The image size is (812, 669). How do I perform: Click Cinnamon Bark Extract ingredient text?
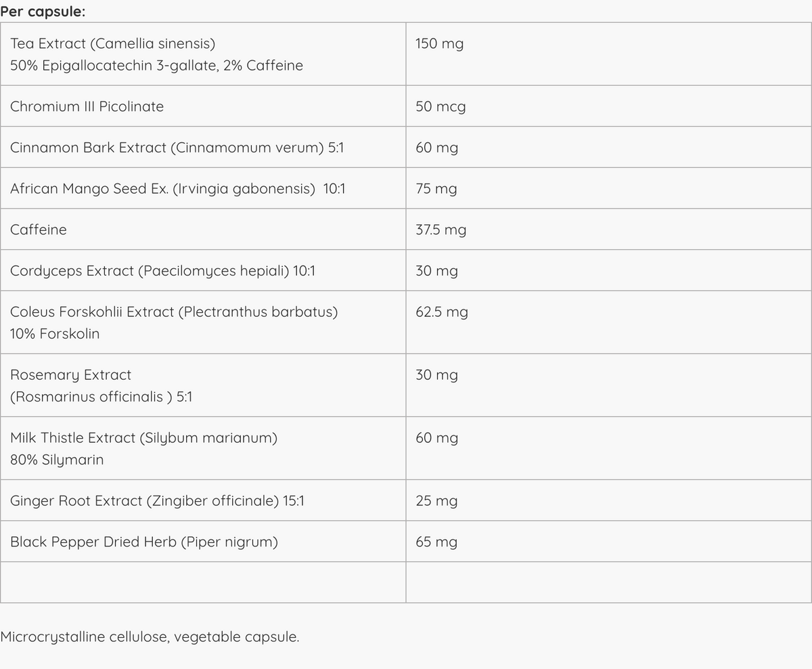click(177, 148)
